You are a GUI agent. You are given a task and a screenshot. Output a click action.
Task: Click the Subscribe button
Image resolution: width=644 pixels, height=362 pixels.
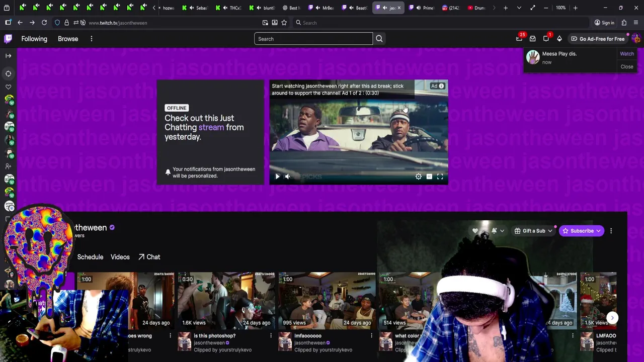(x=582, y=231)
